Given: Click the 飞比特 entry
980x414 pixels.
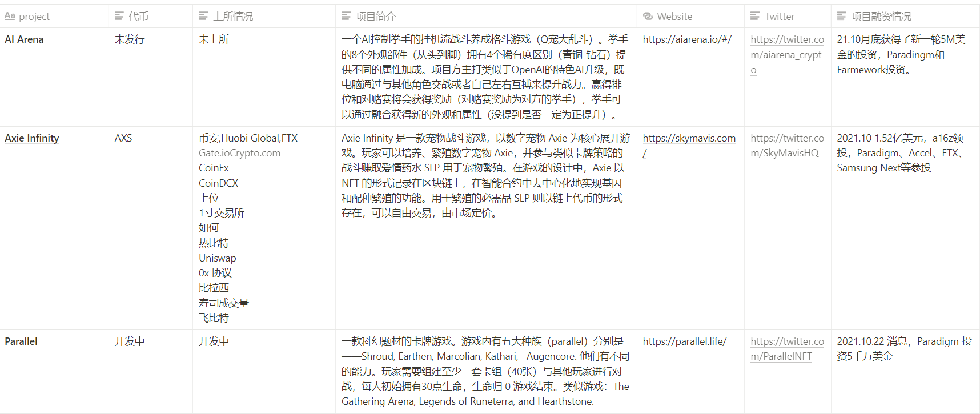Looking at the screenshot, I should (x=214, y=318).
